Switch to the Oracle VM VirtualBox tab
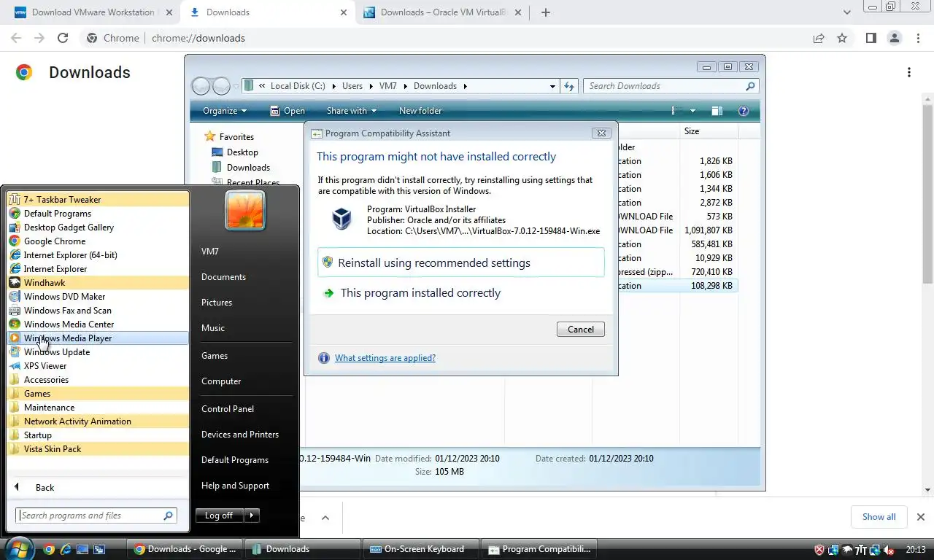 pyautogui.click(x=441, y=12)
